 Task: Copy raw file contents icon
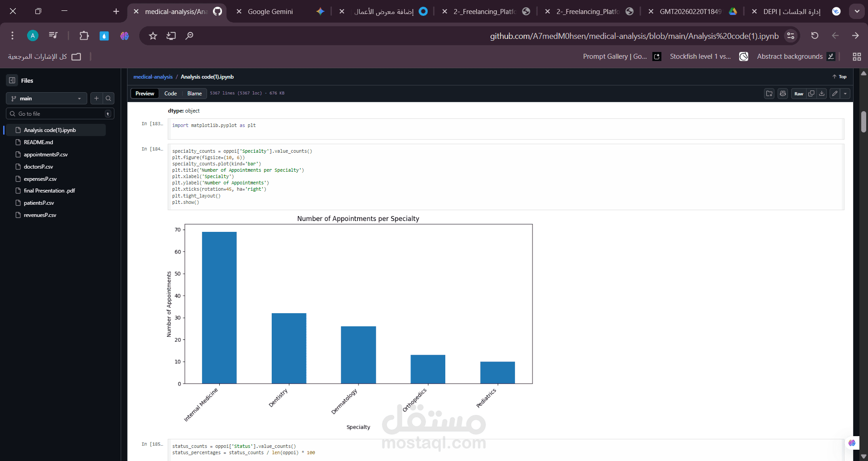(811, 94)
